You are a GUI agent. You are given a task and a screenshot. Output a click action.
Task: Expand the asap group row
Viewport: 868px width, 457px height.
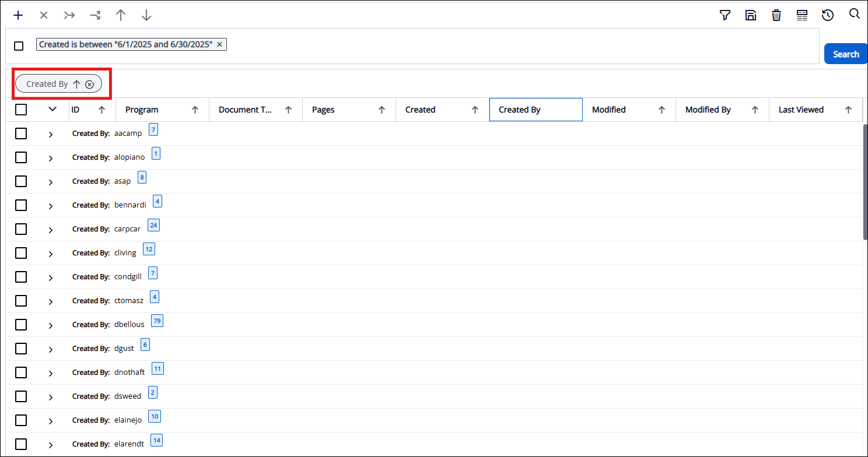pyautogui.click(x=51, y=182)
